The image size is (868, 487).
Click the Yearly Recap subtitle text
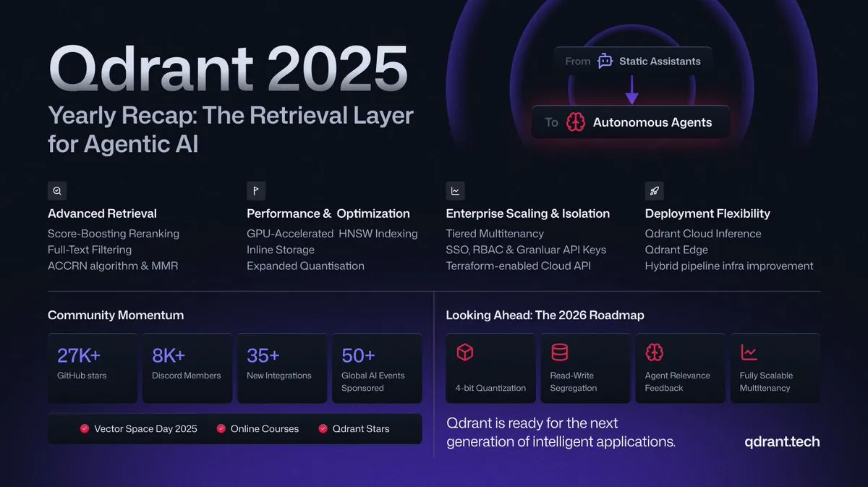231,128
